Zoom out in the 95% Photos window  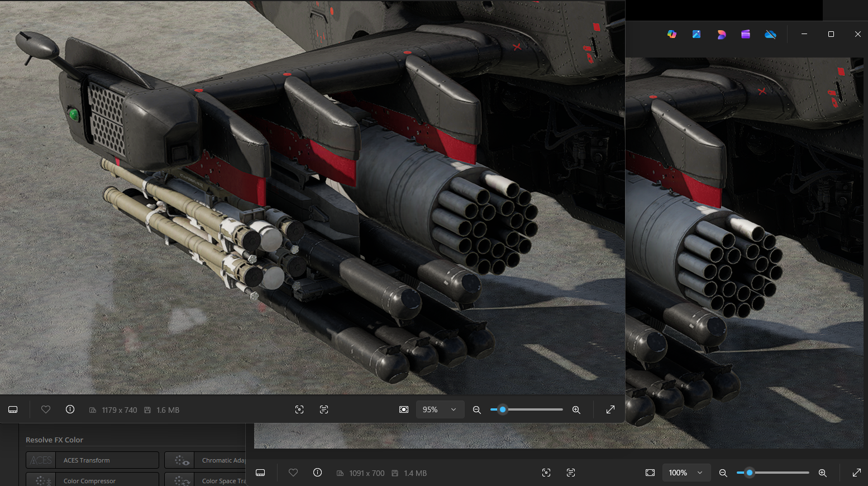[477, 409]
